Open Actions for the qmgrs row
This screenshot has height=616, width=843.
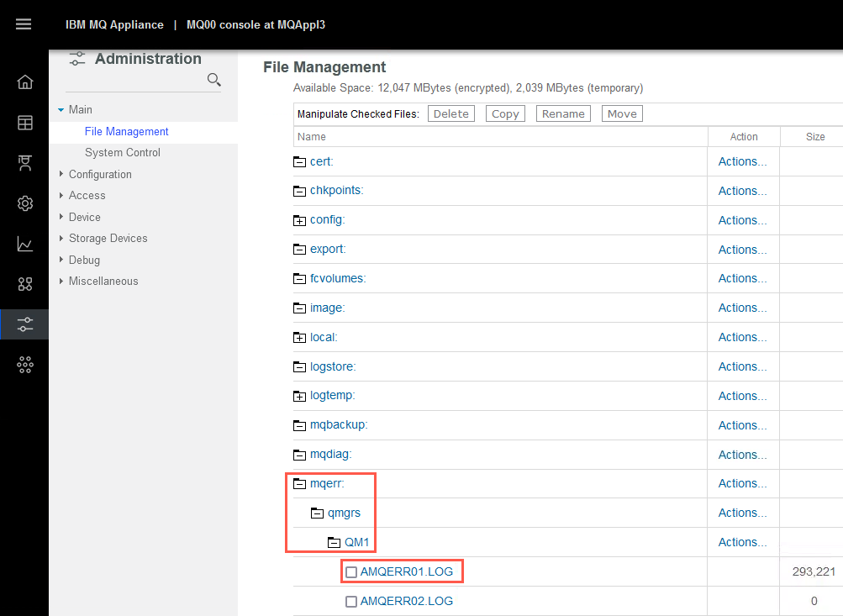point(742,513)
